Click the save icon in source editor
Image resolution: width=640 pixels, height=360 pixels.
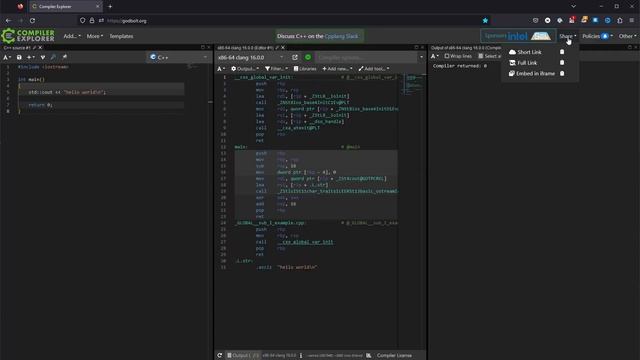click(19, 57)
